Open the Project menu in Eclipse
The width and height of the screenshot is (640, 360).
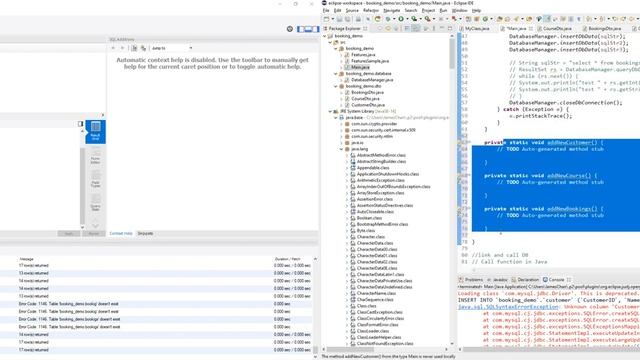(x=428, y=11)
